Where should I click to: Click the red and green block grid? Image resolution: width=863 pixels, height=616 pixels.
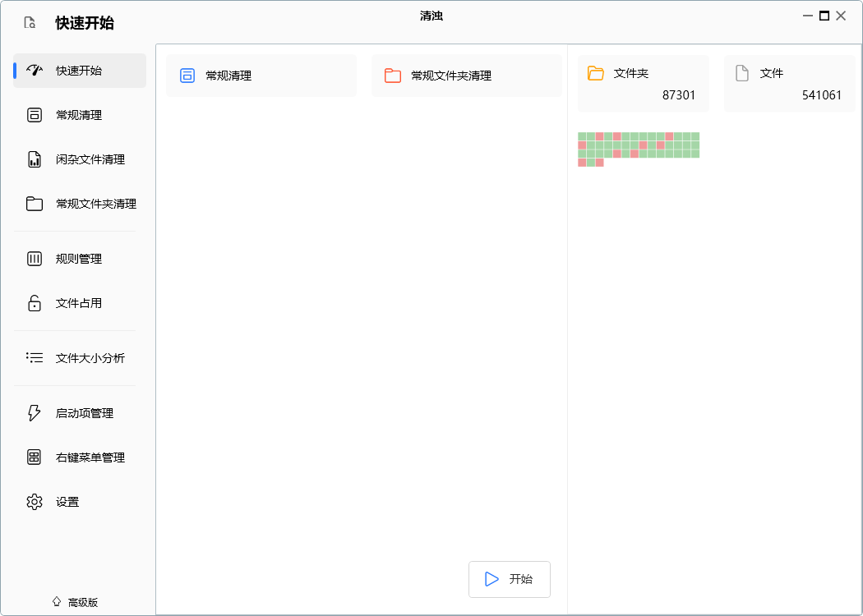(x=639, y=149)
